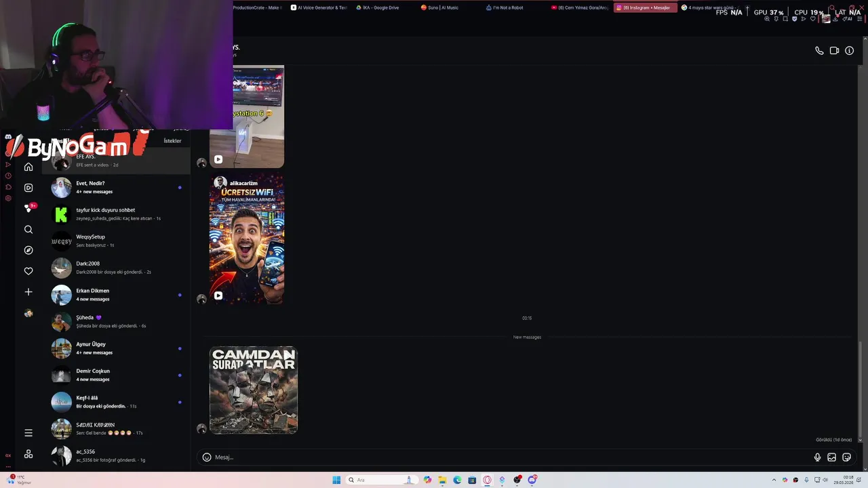
Task: Open the Instagram Home icon in the sidebar
Action: [28, 167]
